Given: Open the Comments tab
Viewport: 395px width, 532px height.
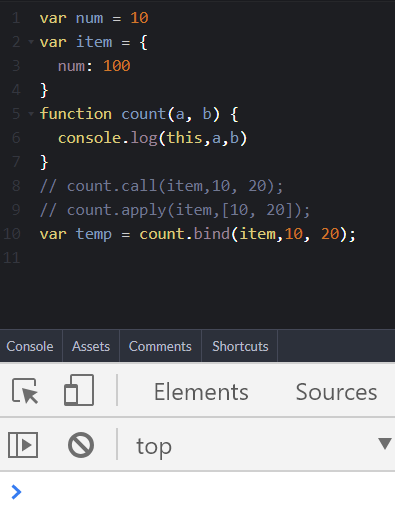Looking at the screenshot, I should point(160,346).
